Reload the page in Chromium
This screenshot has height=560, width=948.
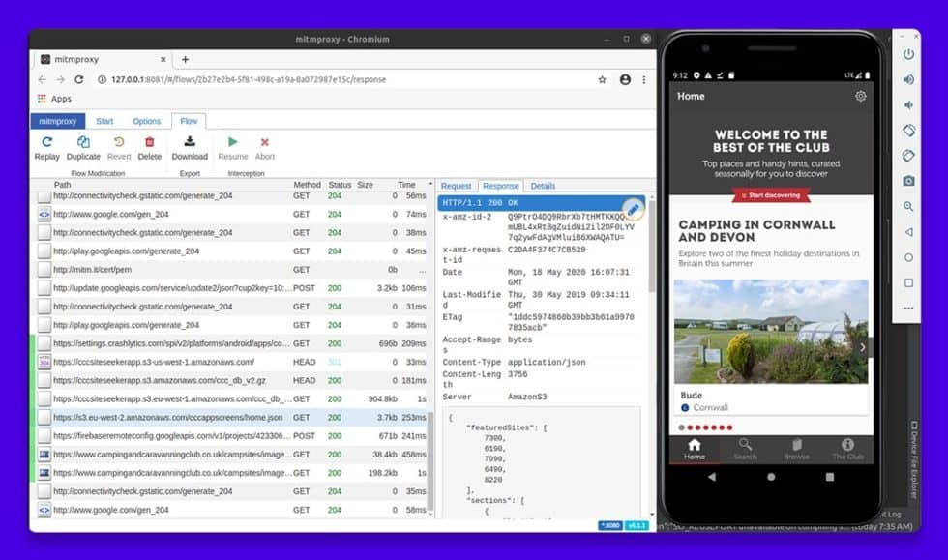[79, 80]
